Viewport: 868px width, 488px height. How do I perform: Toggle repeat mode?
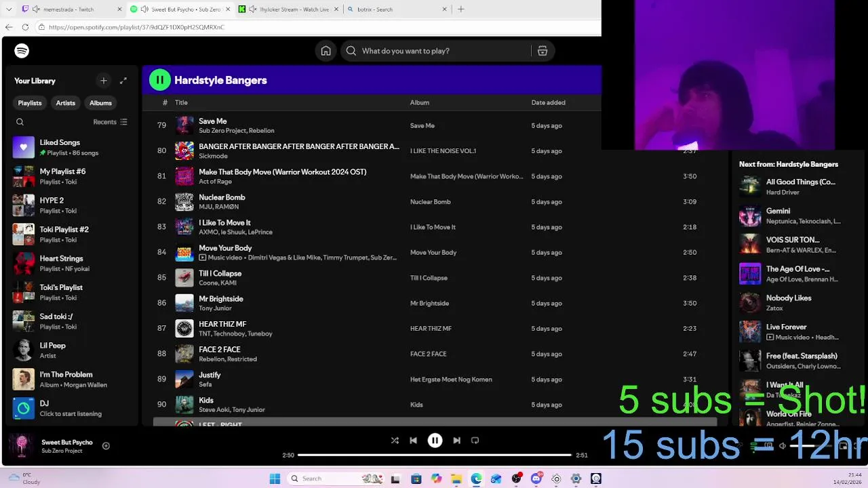tap(475, 441)
